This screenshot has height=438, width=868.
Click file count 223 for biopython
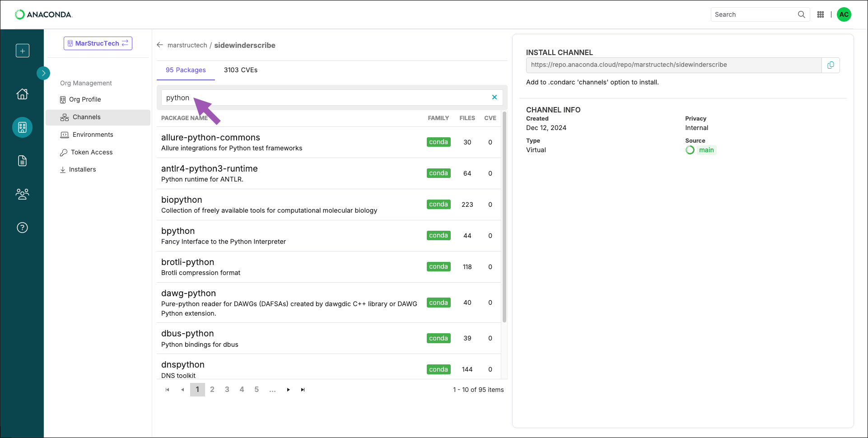click(467, 205)
